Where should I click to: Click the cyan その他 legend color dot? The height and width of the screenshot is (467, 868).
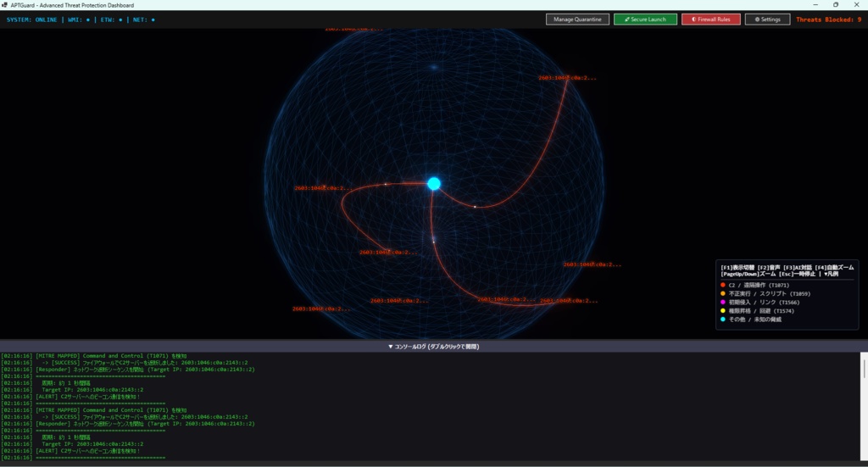[723, 320]
